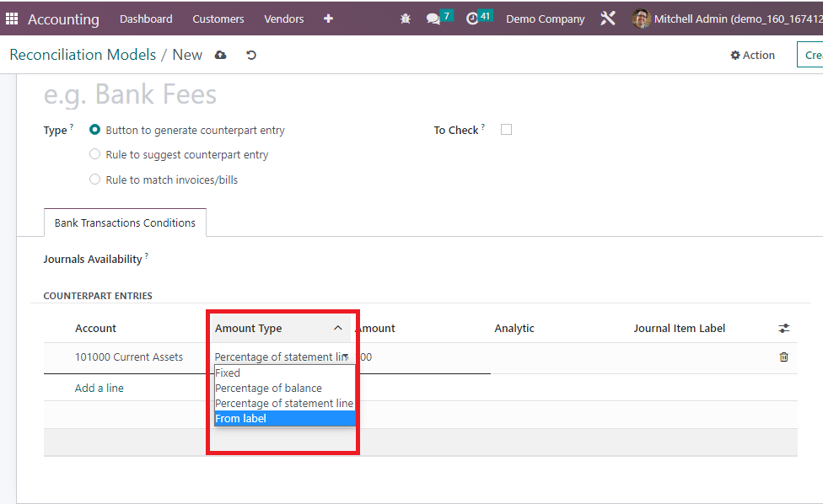823x504 pixels.
Task: Click the wrench tools icon
Action: point(608,19)
